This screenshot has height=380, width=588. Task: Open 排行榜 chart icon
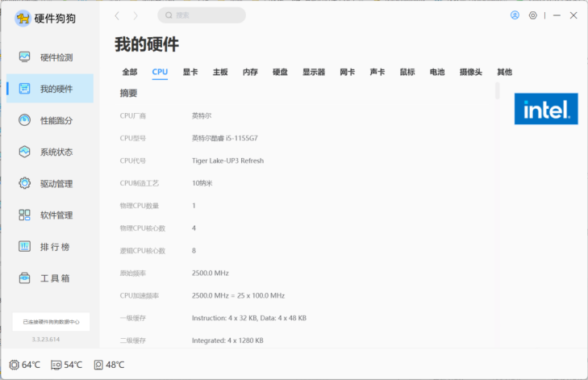pos(25,246)
